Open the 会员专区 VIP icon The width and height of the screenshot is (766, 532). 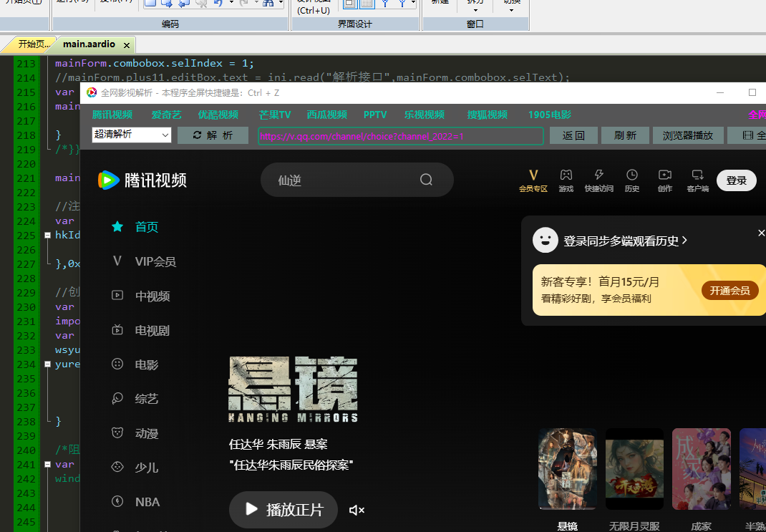[533, 175]
